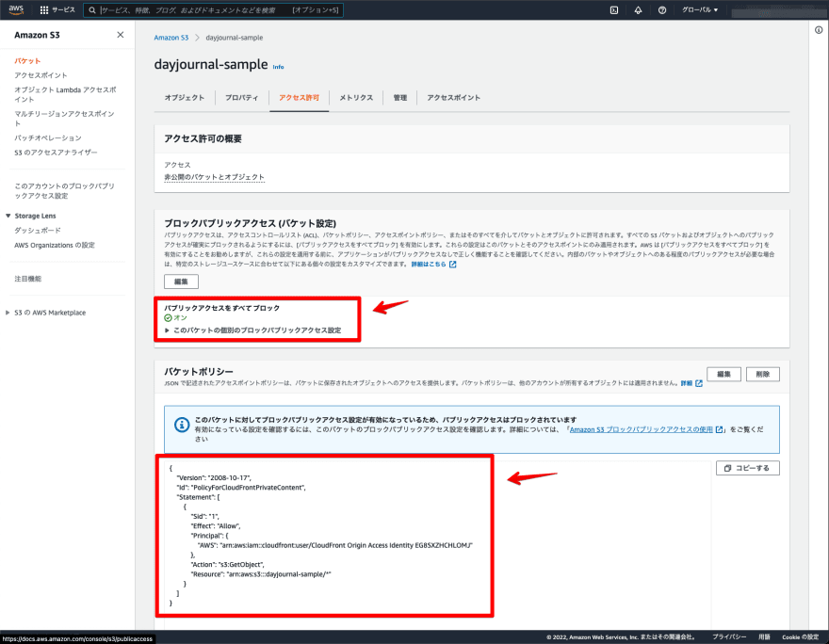
Task: Click the "Action": "s3:GetObject" policy line
Action: click(x=227, y=565)
